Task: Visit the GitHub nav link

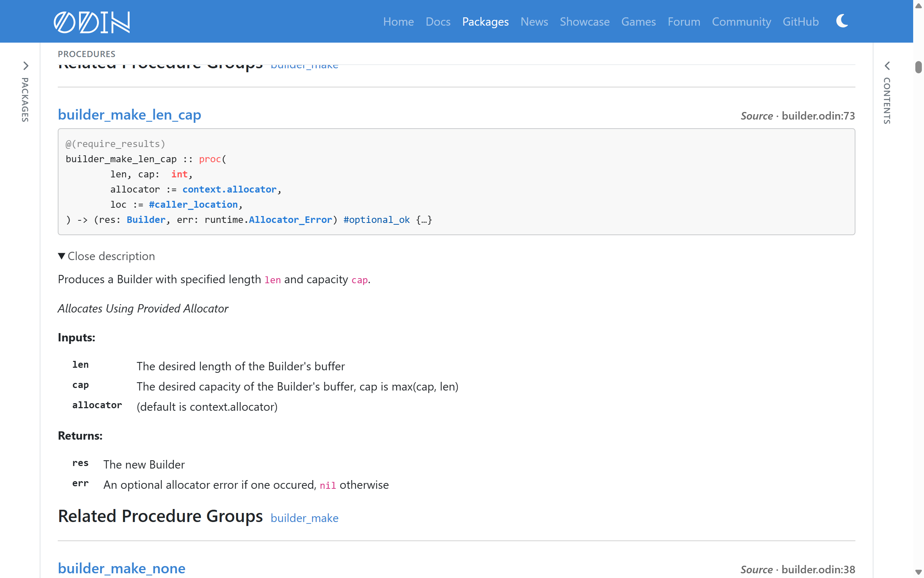Action: (801, 22)
